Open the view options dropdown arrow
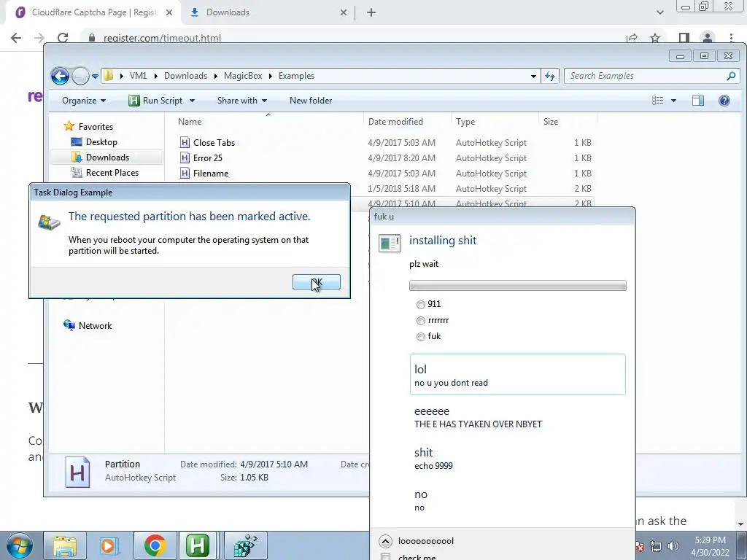Screen dimensions: 747x560 (x=673, y=101)
